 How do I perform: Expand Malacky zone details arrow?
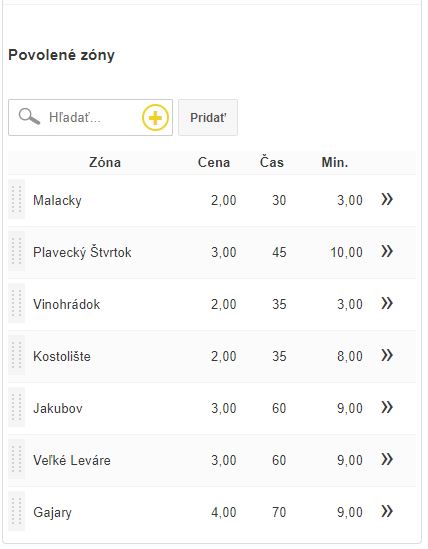tap(387, 199)
